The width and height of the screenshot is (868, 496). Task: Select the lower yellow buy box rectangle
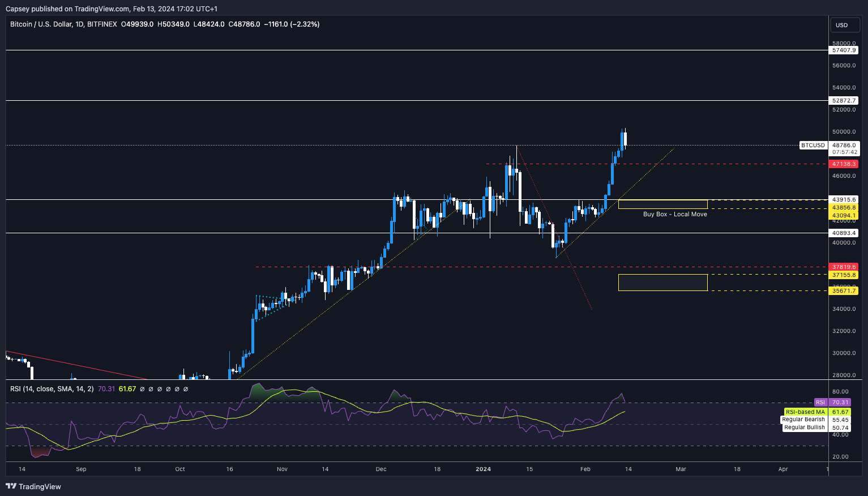(x=662, y=283)
